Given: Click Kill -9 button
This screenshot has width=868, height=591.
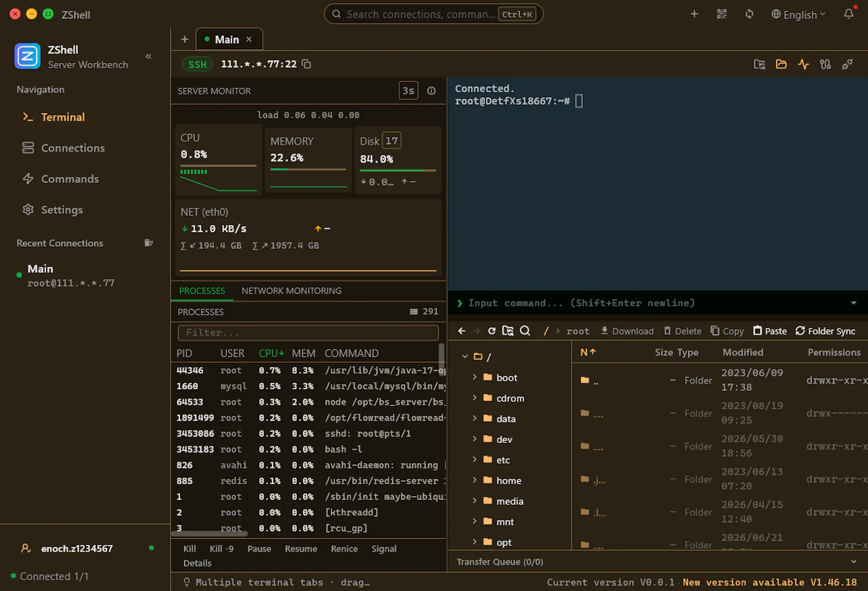Looking at the screenshot, I should (221, 549).
